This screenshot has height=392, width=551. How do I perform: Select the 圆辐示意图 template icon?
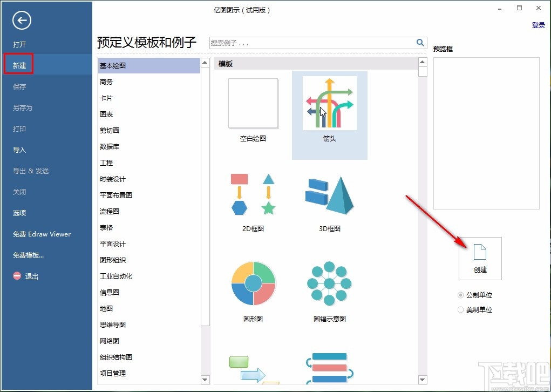(329, 283)
